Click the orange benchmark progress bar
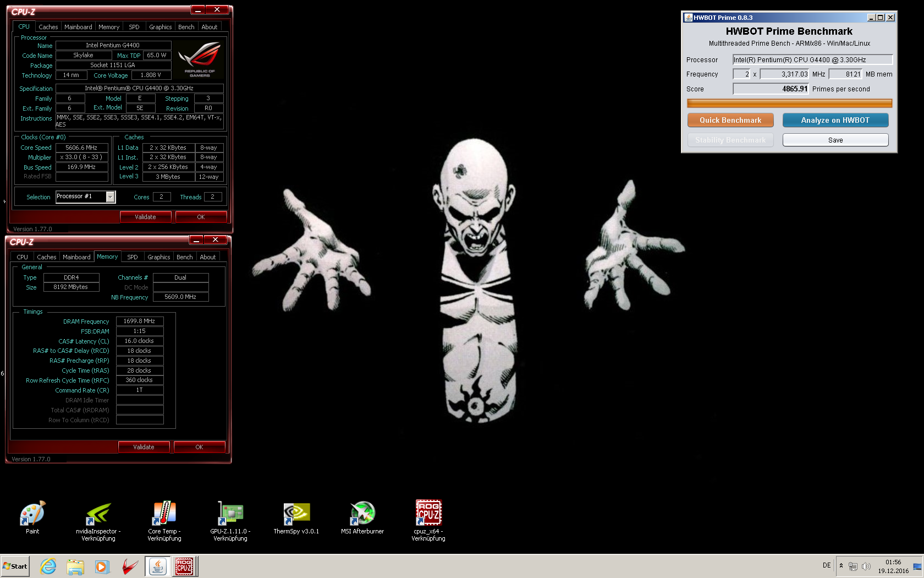Screen dimensions: 924x578 (789, 103)
